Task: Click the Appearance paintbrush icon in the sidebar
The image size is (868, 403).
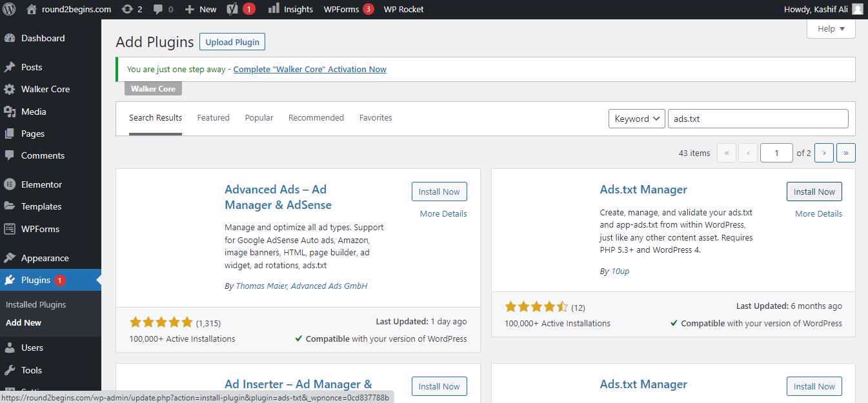Action: click(10, 258)
